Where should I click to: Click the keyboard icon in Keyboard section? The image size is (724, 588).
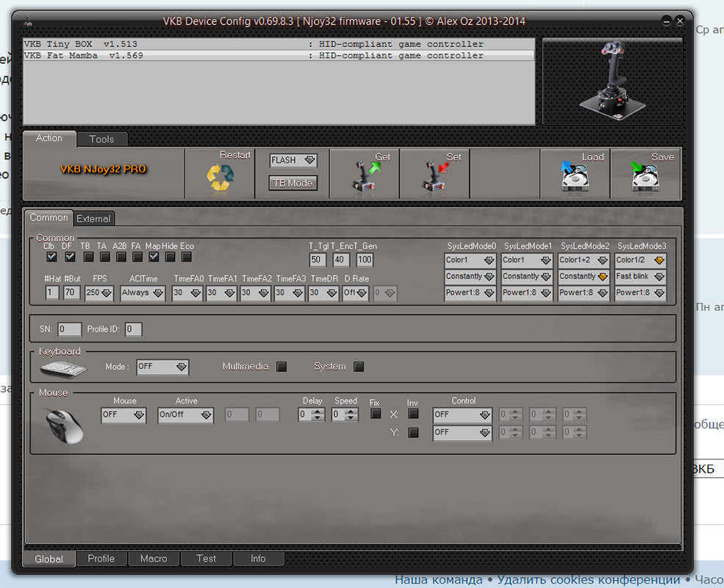[x=63, y=368]
